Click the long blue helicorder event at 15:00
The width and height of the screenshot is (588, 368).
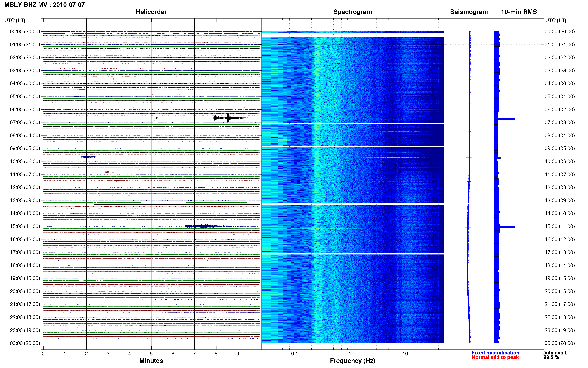tap(207, 226)
